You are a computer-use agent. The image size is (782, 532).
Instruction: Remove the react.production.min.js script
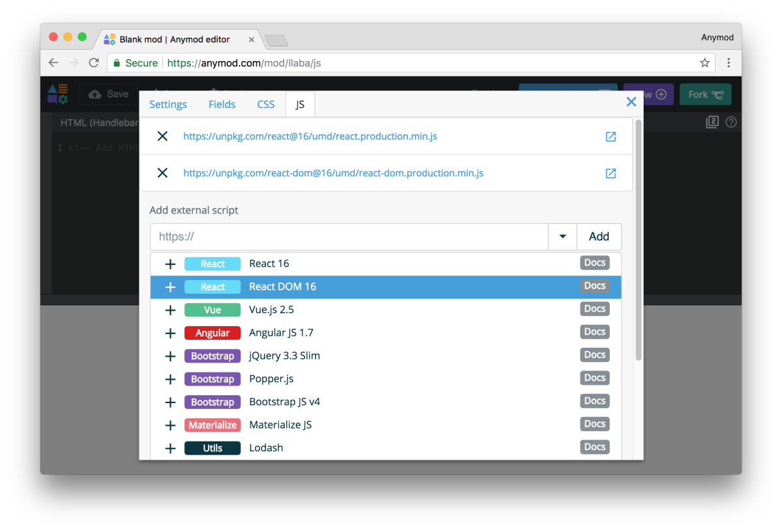(x=163, y=136)
